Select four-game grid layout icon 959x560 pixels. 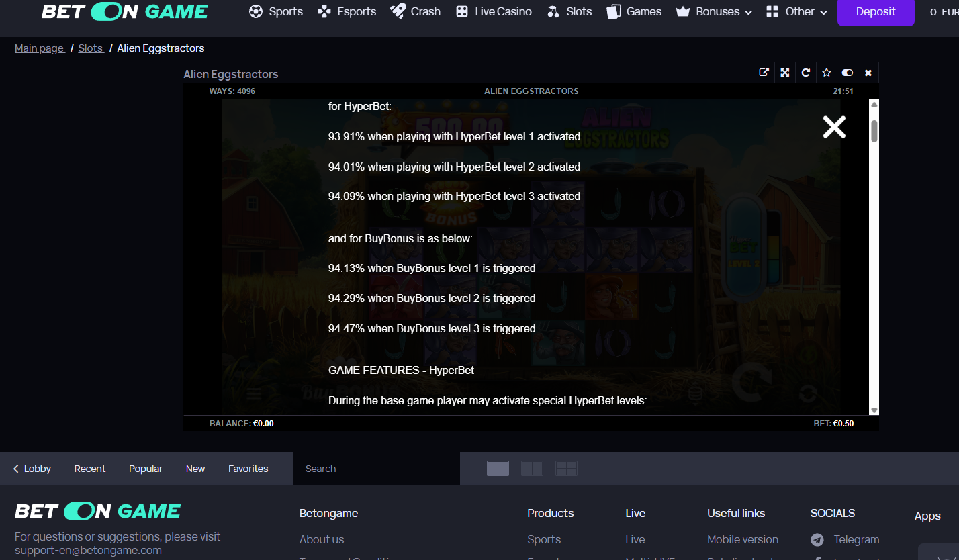click(566, 469)
